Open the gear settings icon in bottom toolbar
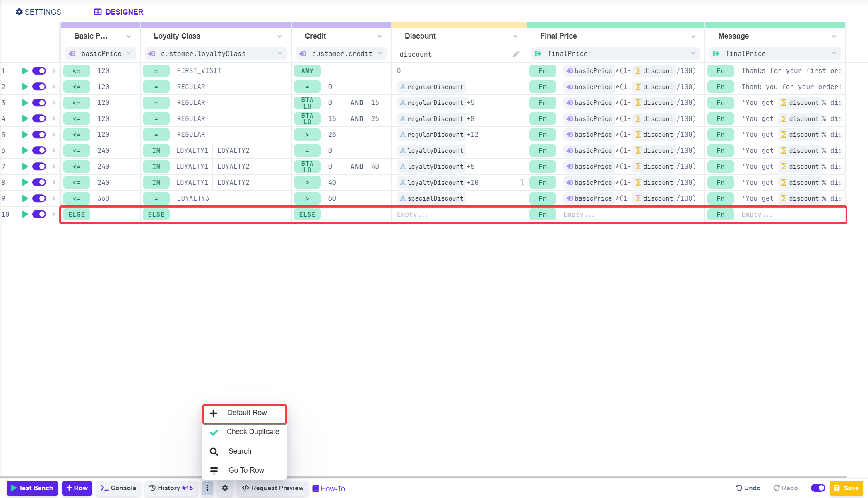 point(225,488)
